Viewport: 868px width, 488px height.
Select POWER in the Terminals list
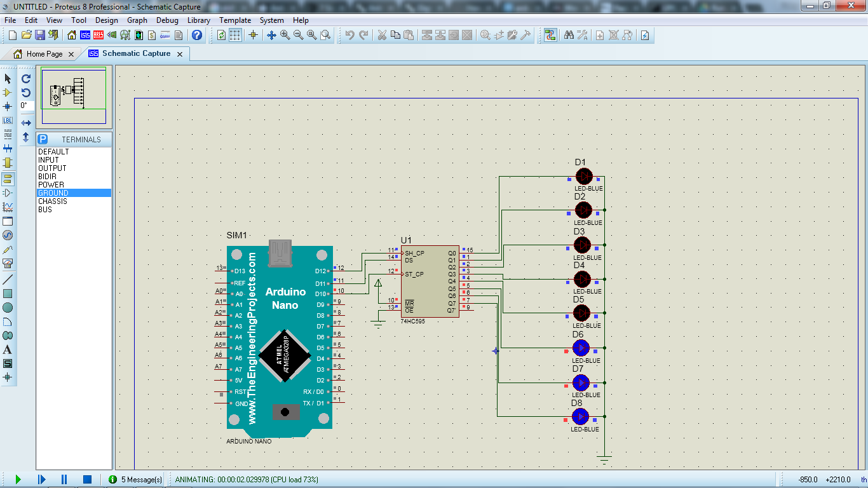[x=53, y=184]
